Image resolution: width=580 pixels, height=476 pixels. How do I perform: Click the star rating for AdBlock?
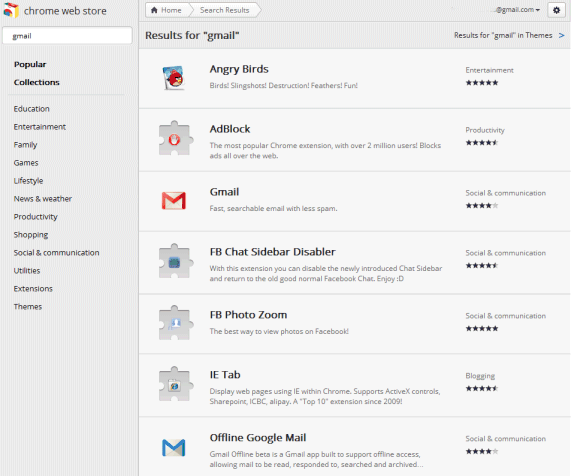(x=482, y=142)
